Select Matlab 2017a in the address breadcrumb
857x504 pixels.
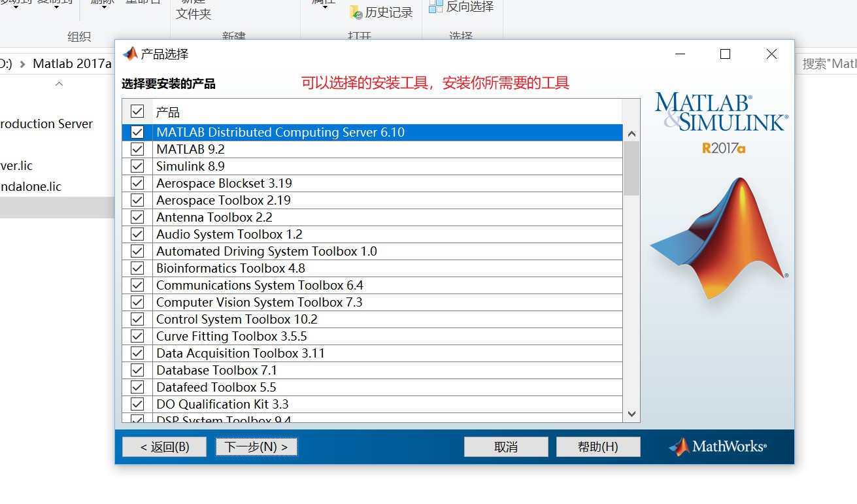point(72,63)
